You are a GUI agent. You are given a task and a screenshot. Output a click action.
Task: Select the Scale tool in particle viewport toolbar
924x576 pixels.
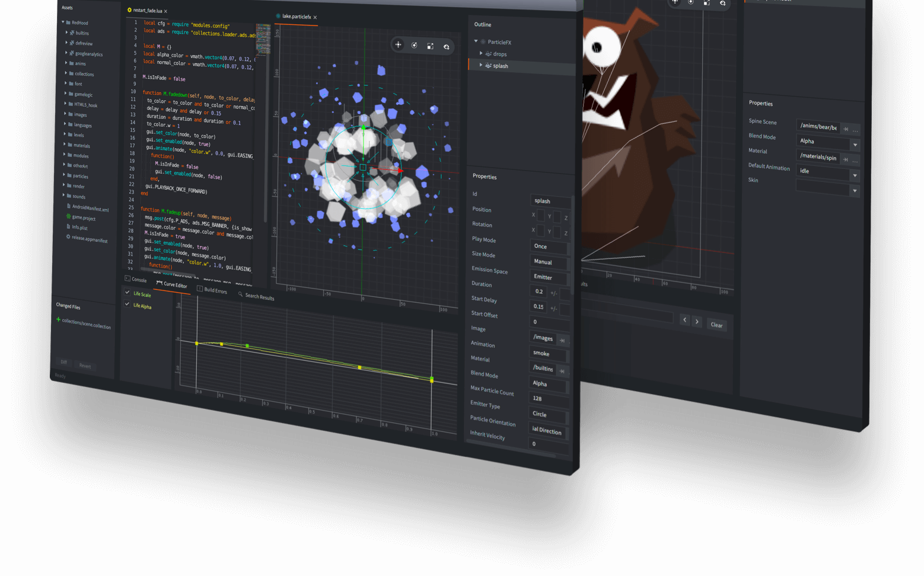coord(431,46)
